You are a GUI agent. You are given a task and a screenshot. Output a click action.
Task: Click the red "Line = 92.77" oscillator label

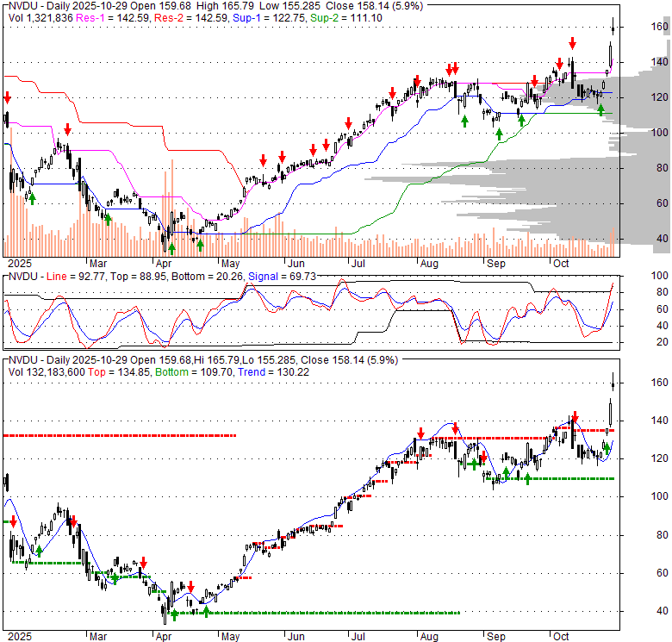click(76, 277)
